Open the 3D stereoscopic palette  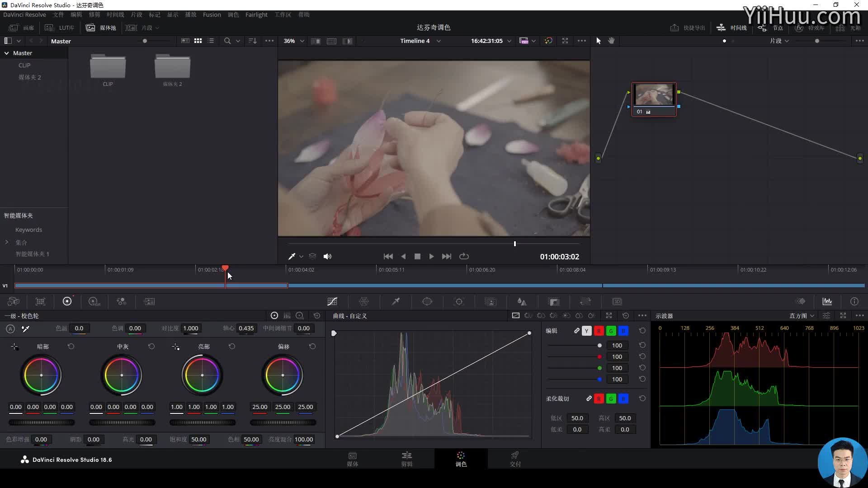[617, 301]
